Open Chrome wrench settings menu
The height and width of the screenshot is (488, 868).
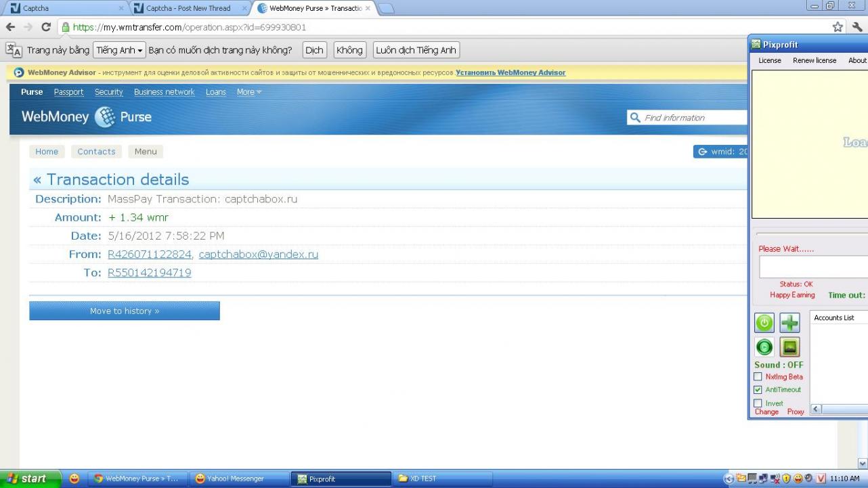point(857,27)
